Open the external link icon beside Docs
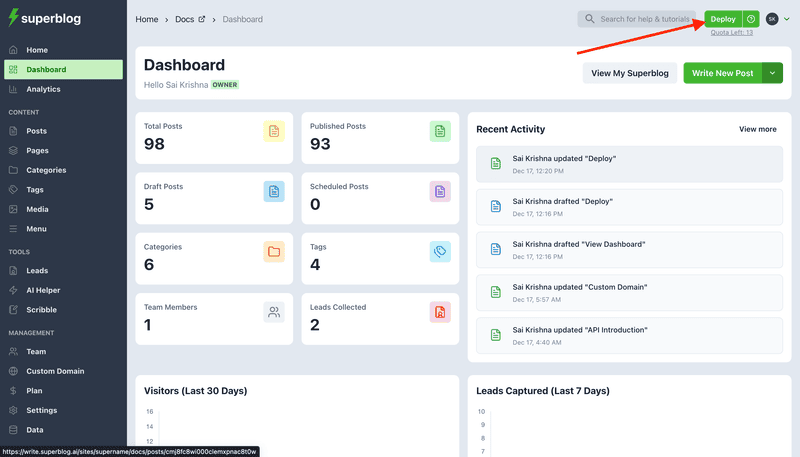This screenshot has height=457, width=800. click(x=202, y=19)
